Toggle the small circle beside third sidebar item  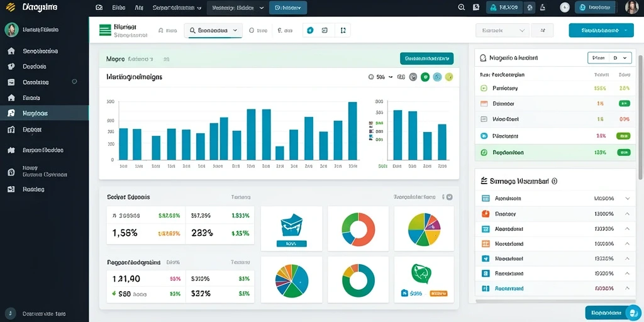pos(74,81)
